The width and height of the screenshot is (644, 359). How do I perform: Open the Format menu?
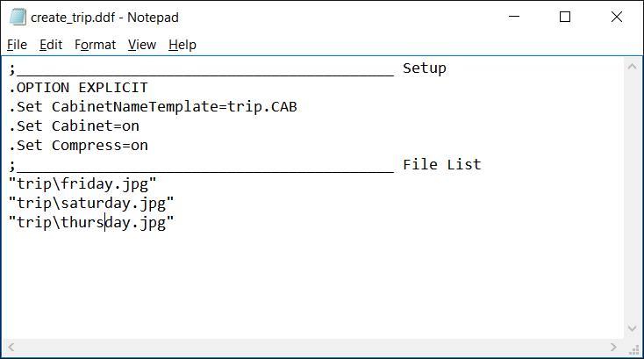point(95,45)
